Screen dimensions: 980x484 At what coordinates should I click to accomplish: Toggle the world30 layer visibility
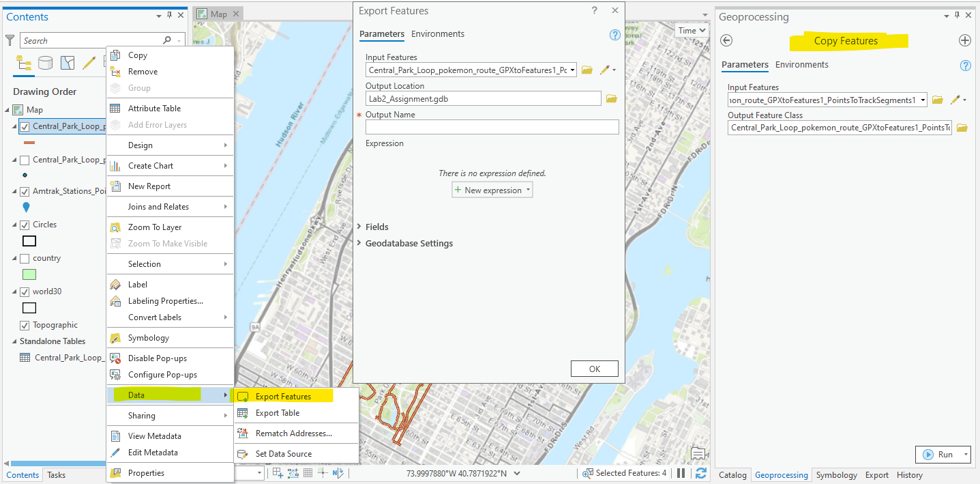25,292
